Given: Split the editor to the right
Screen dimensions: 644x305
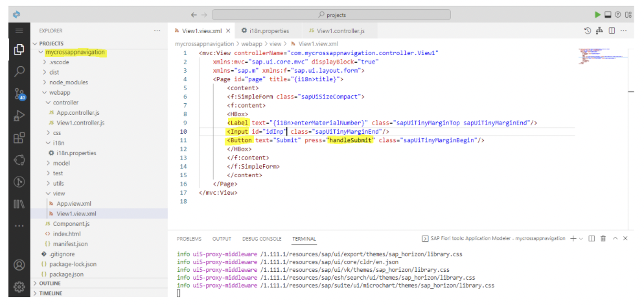Looking at the screenshot, I should (612, 30).
